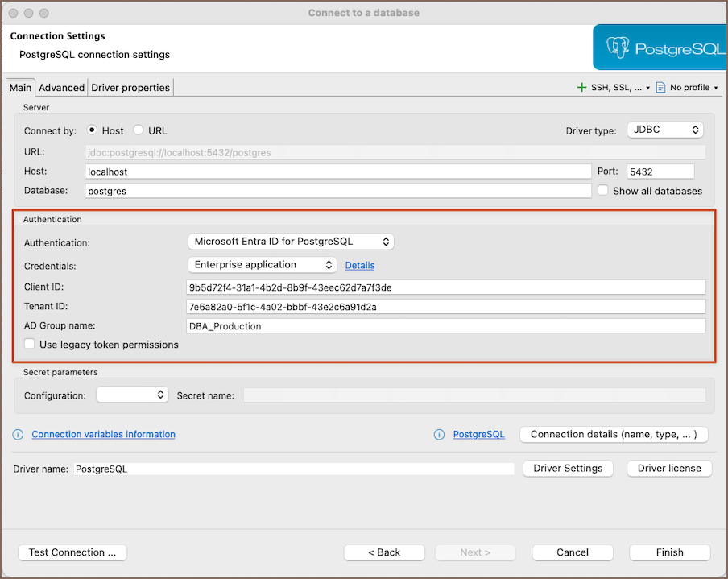The width and height of the screenshot is (728, 579).
Task: Click the Test Connection button
Action: coord(72,552)
